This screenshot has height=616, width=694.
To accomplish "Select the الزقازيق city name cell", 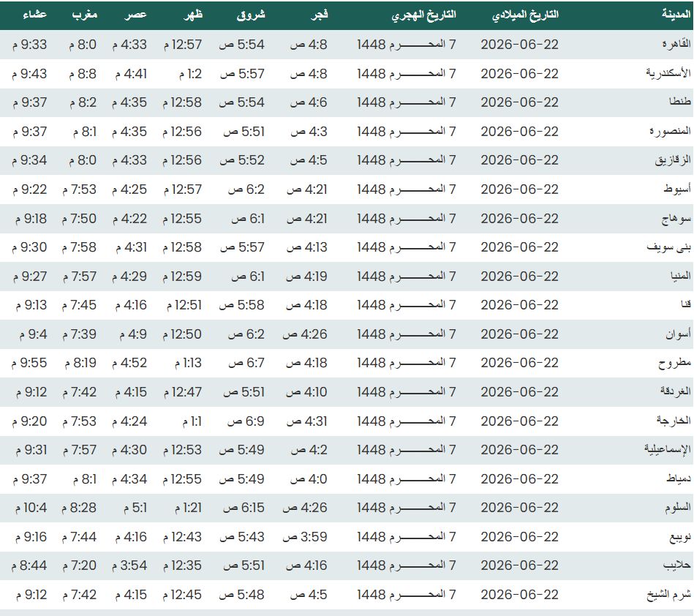I will point(673,160).
